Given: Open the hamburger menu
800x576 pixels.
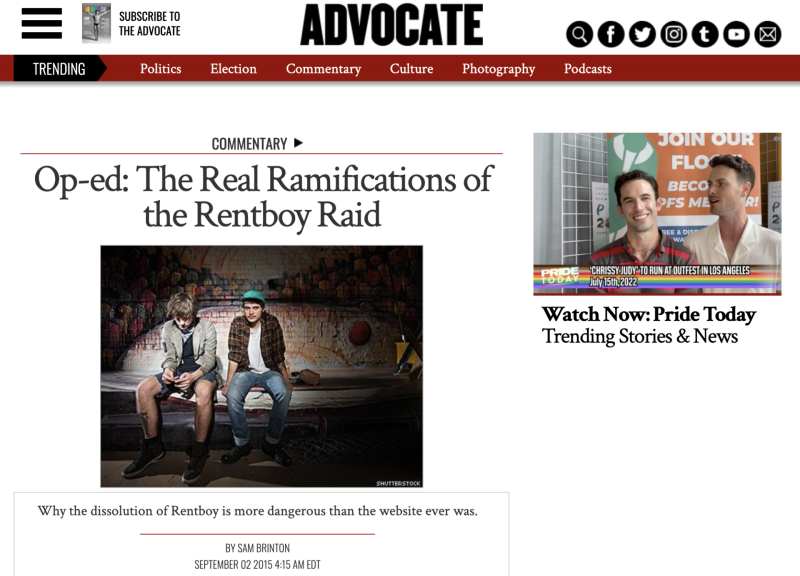Looking at the screenshot, I should pos(42,23).
